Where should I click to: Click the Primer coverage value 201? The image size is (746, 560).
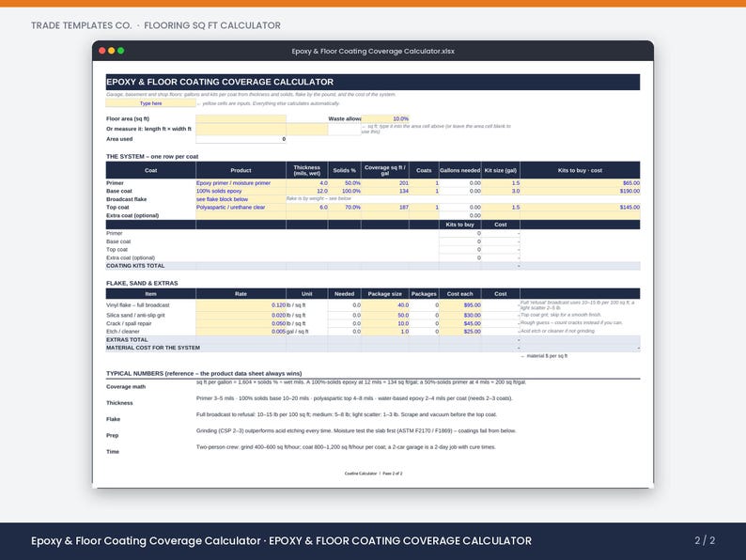(385, 182)
